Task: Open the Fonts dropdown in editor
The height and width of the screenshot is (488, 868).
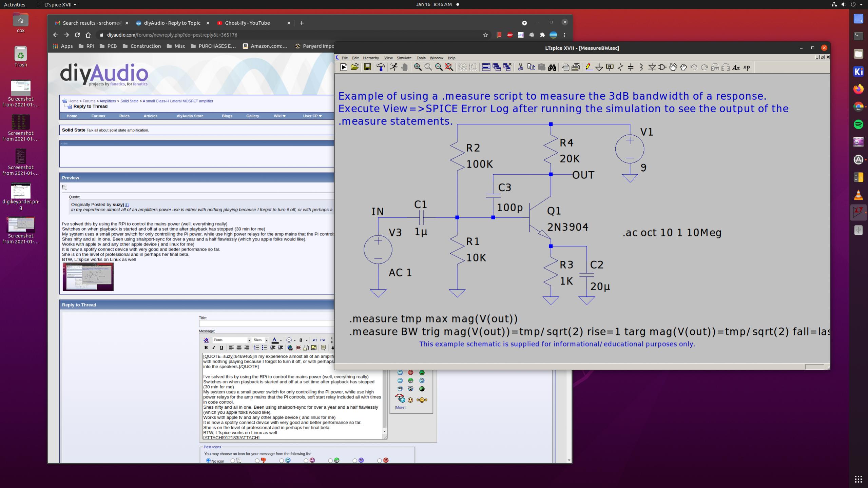Action: point(232,340)
